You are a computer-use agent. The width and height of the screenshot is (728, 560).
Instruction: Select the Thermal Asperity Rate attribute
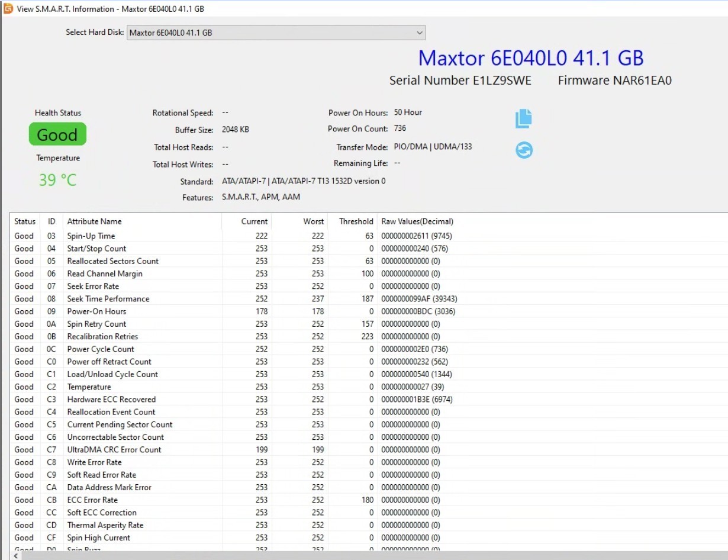coord(369,525)
